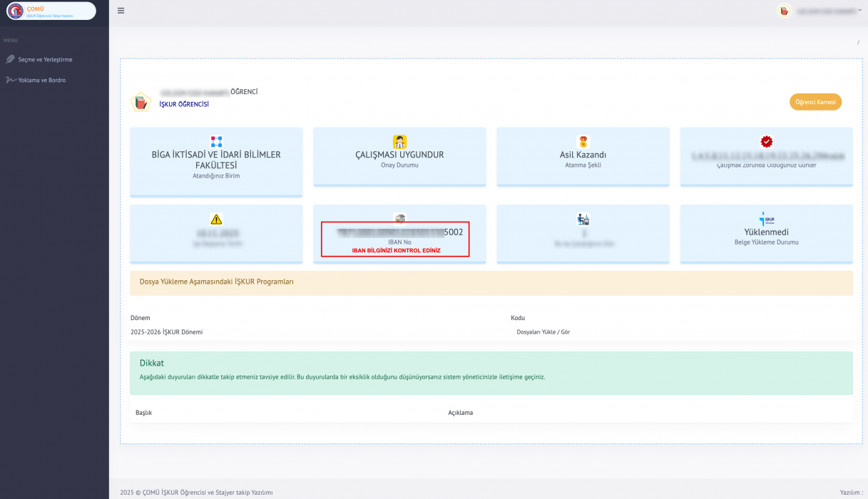The height and width of the screenshot is (499, 868).
Task: Open the Dosyaları Yükle / Gör link
Action: click(x=543, y=331)
